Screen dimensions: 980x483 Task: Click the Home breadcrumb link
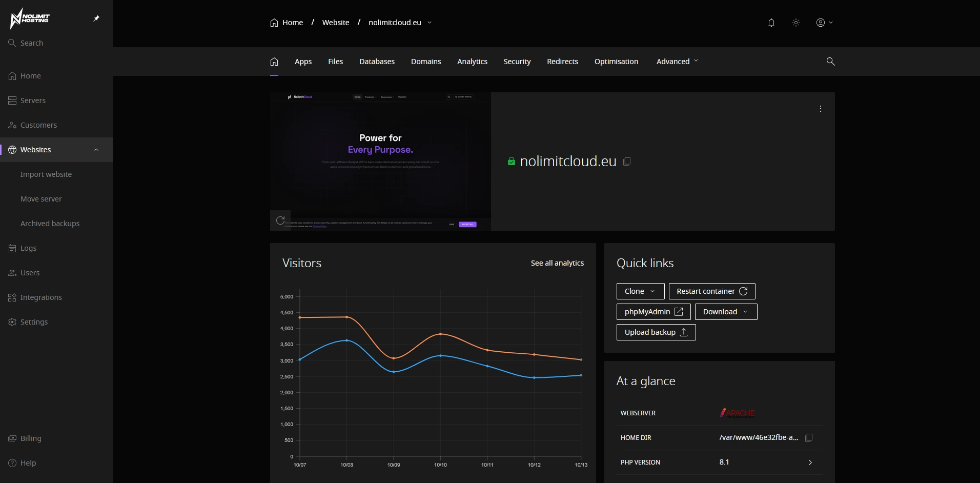[x=287, y=23]
